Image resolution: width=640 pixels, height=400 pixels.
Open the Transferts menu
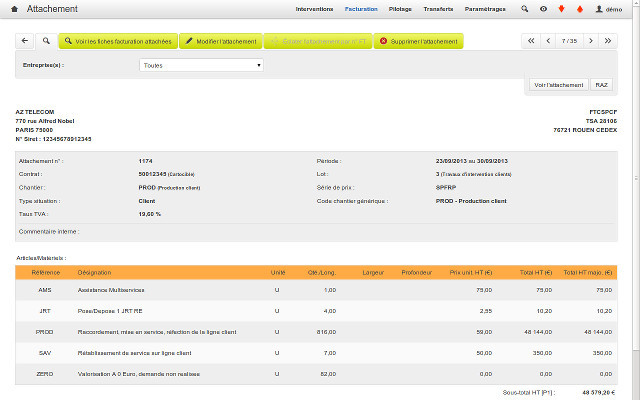pos(438,9)
